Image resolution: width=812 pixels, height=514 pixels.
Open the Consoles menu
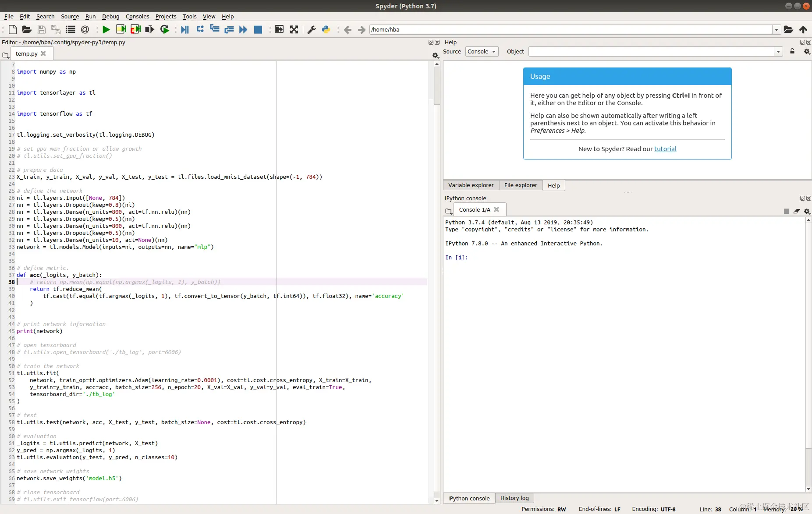pos(138,17)
